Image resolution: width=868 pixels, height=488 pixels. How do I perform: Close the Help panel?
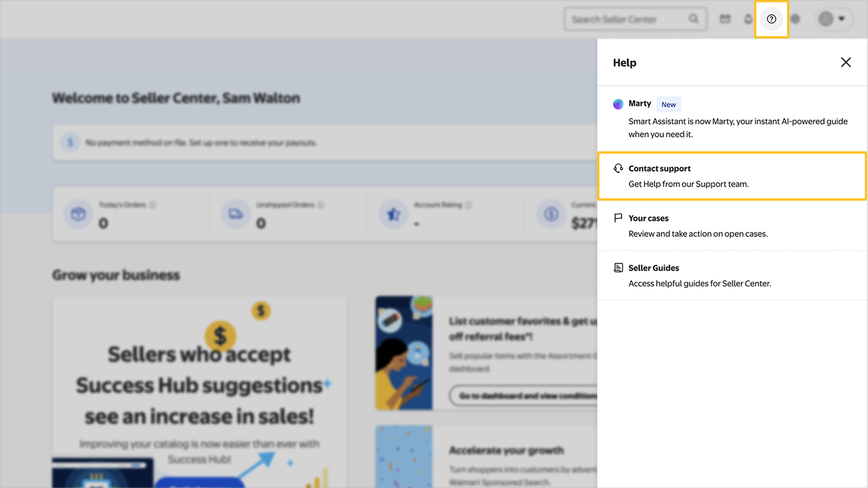(845, 62)
